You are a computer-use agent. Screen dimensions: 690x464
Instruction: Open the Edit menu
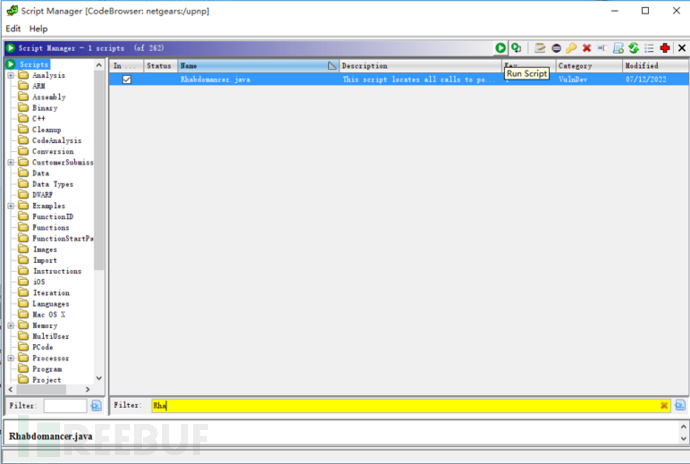13,29
